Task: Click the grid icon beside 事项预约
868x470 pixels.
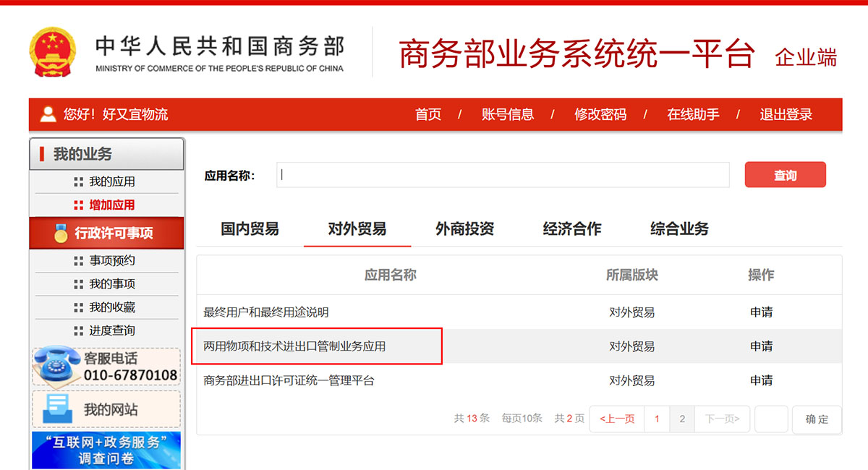Action: (x=79, y=260)
